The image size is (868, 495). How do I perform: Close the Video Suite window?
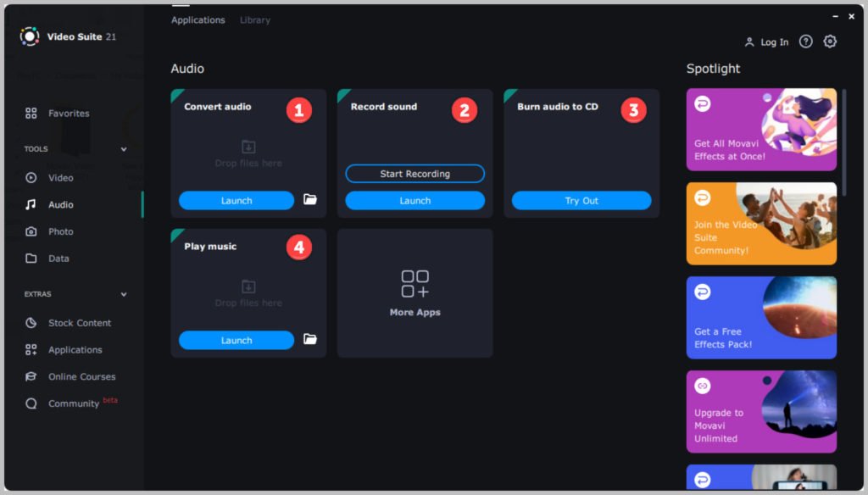click(851, 17)
